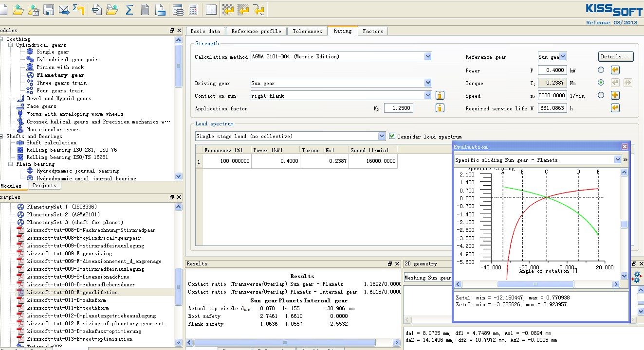Open Bevel and Hypoid gears module
This screenshot has width=644, height=350.
click(59, 98)
